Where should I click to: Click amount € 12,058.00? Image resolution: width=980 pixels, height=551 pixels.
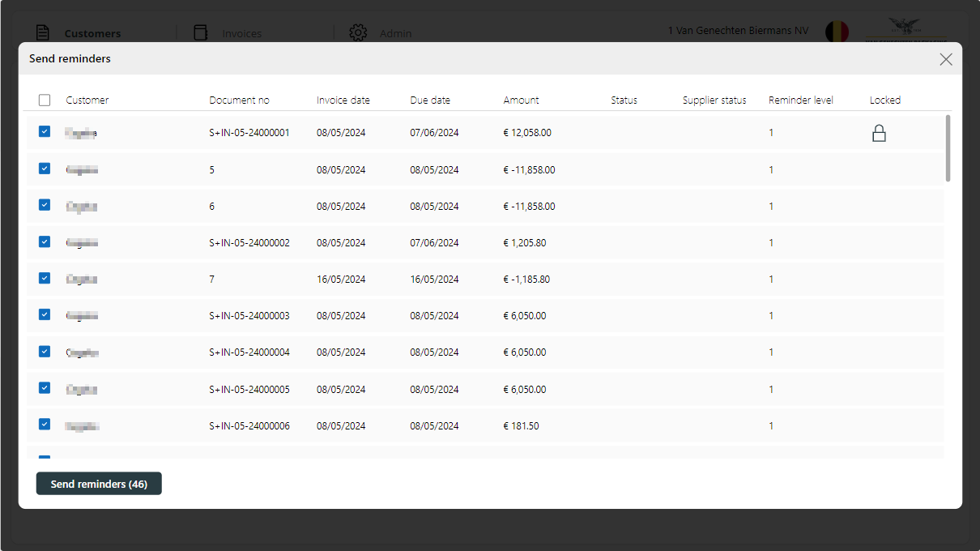click(x=527, y=133)
